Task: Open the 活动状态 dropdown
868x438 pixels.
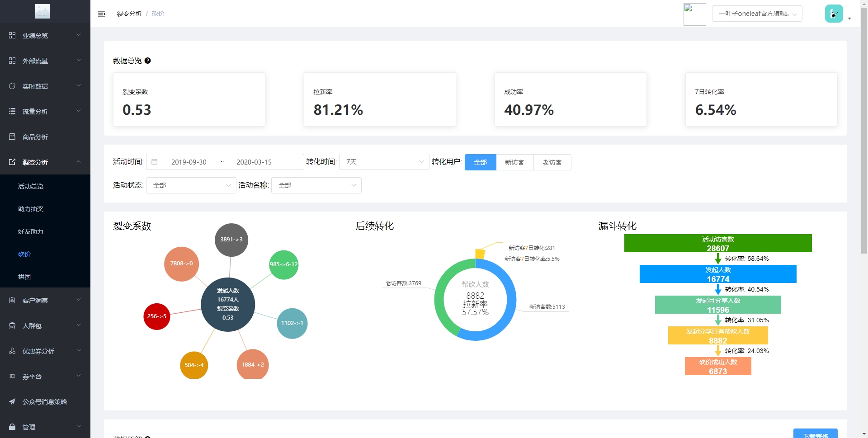Action: (191, 185)
